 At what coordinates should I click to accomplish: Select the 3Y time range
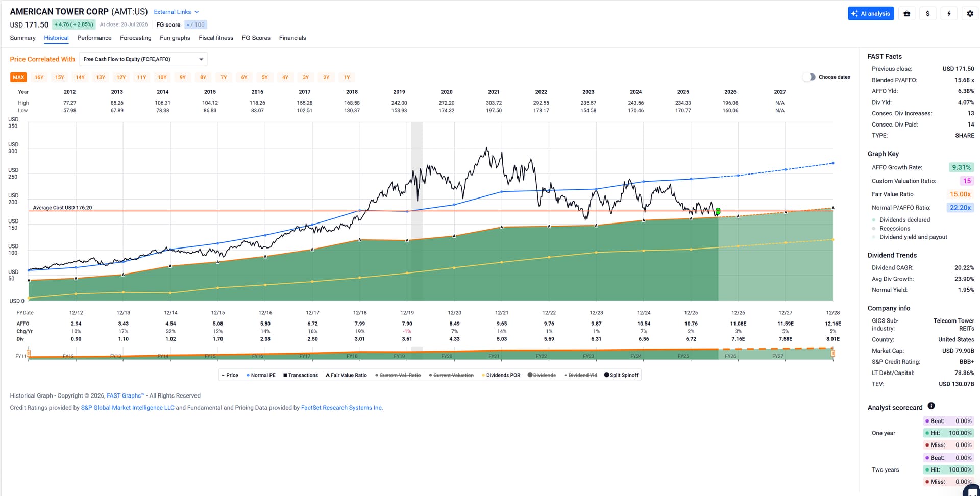coord(306,77)
